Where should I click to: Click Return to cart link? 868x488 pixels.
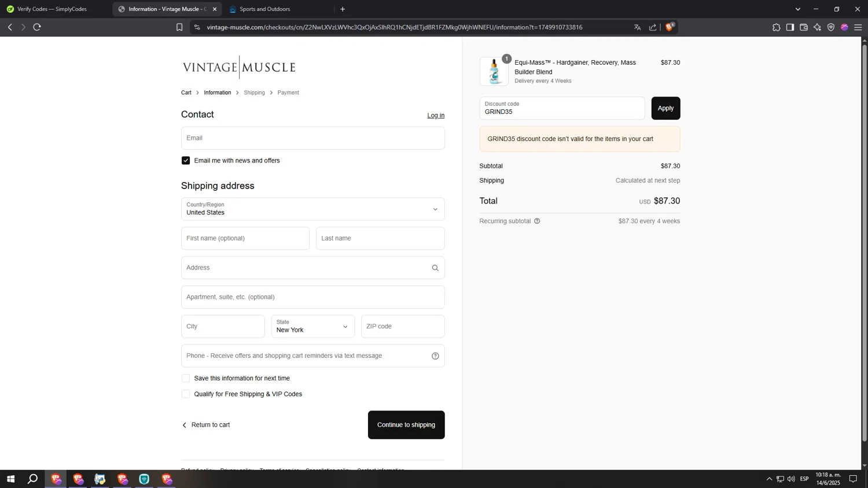point(206,425)
